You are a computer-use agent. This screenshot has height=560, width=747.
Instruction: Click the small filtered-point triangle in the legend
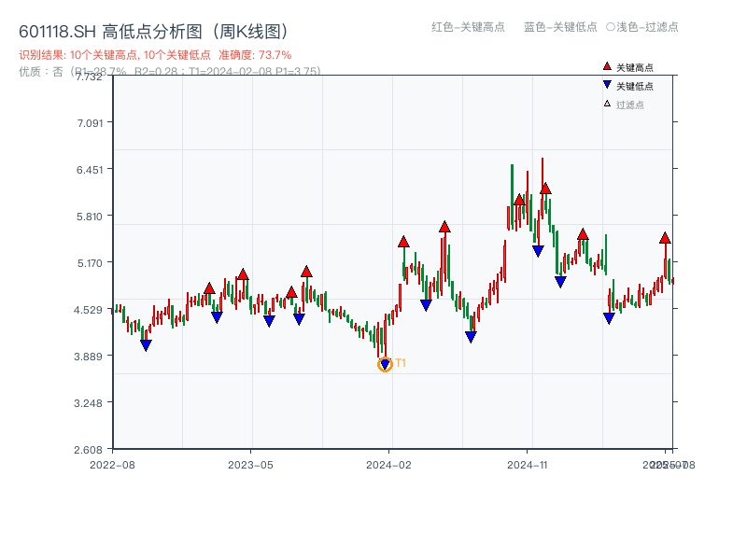[607, 104]
